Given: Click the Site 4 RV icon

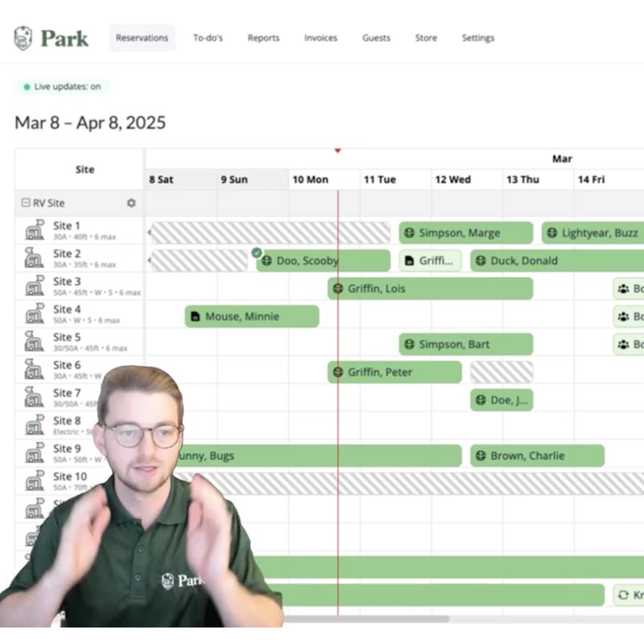Looking at the screenshot, I should click(x=35, y=314).
